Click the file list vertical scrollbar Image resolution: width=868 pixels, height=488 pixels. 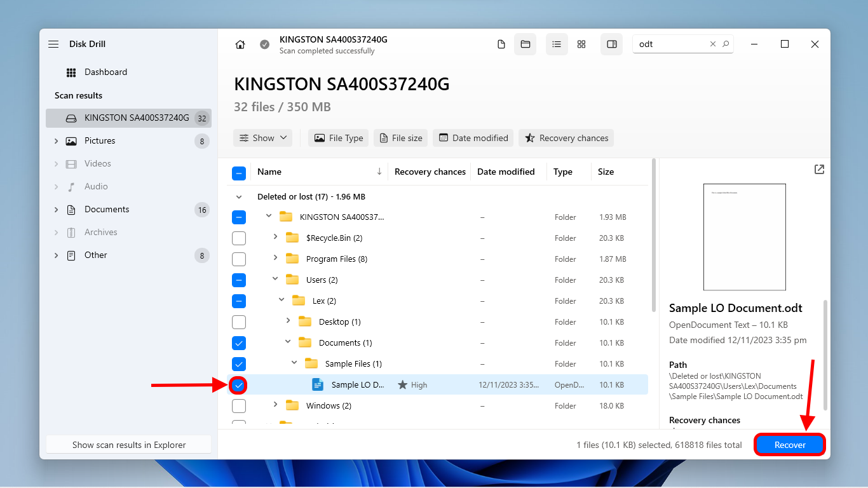point(654,235)
